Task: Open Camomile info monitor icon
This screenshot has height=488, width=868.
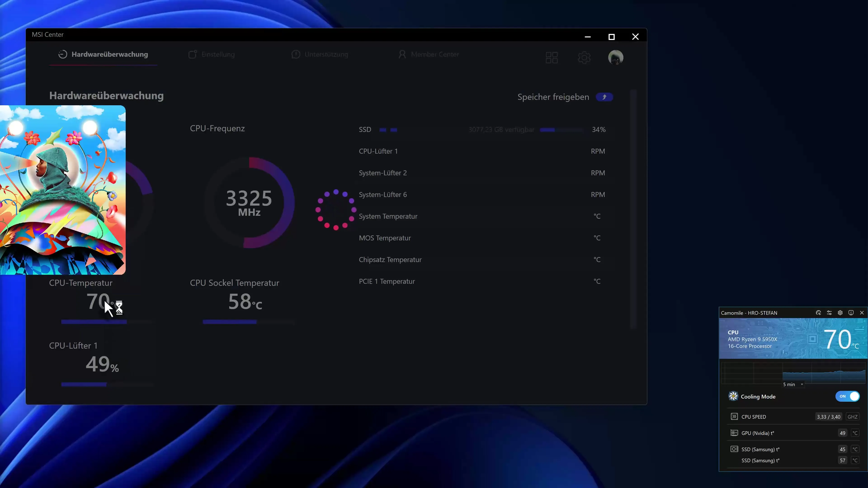Action: 851,312
